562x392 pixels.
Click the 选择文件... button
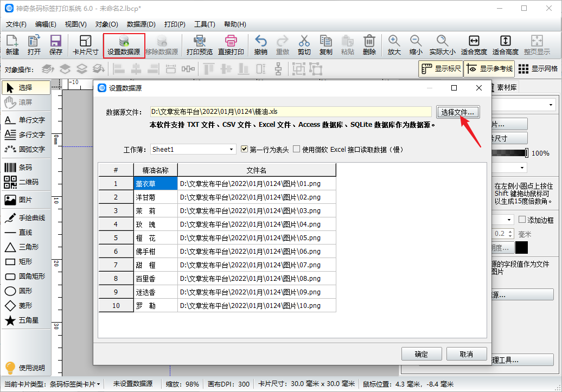click(x=458, y=112)
